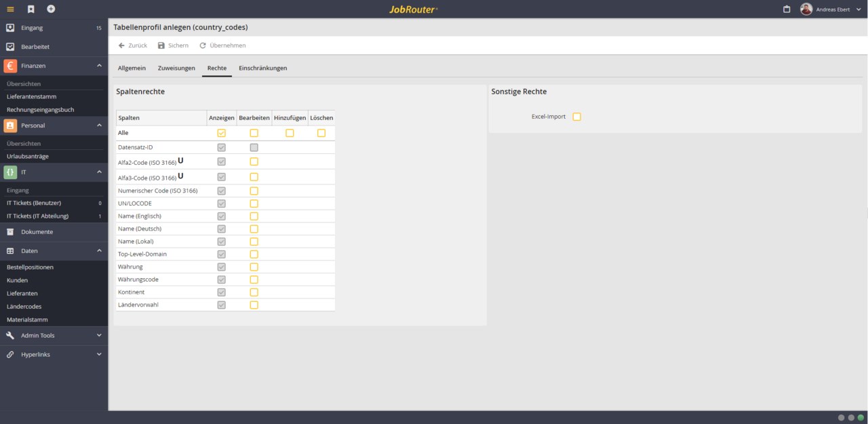Click the Dokumente archive icon
The width and height of the screenshot is (868, 424).
[x=10, y=232]
